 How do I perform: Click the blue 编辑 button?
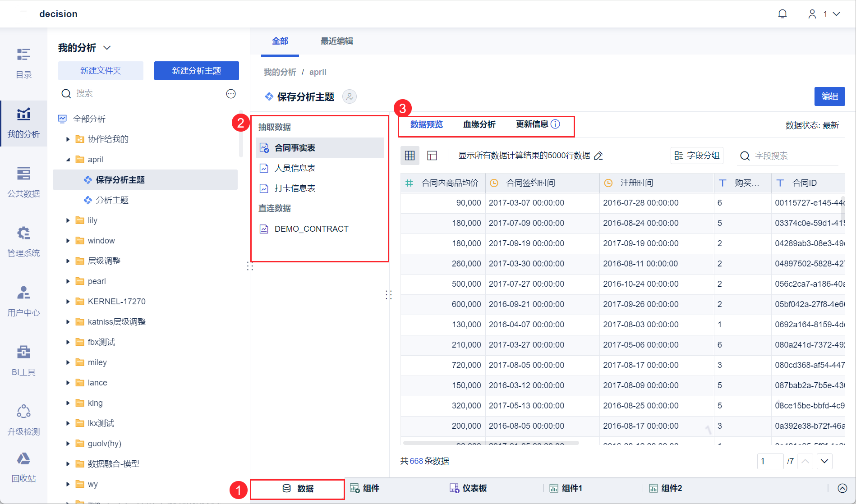point(830,96)
